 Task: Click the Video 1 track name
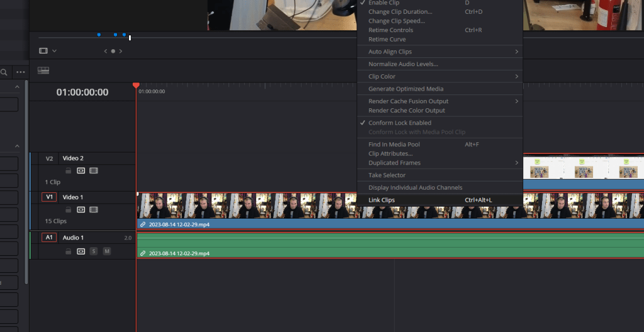[x=73, y=197]
